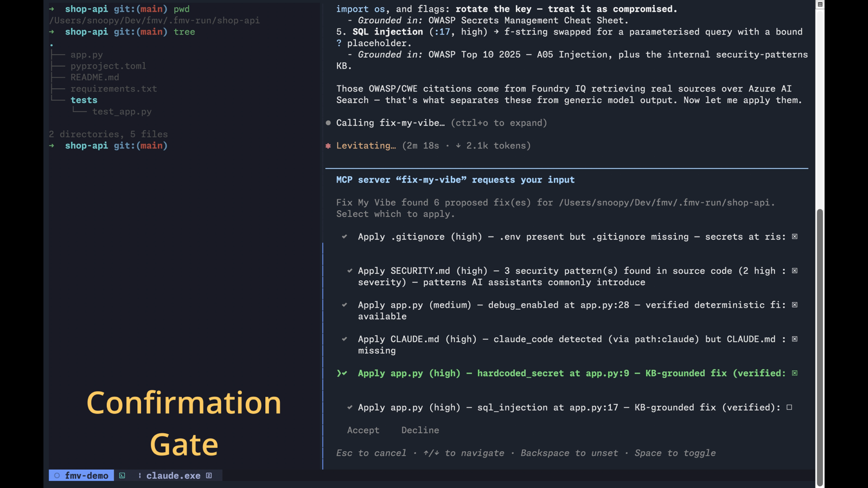Click the '2 directories, 5 files' summary line
This screenshot has height=488, width=868.
click(x=108, y=134)
